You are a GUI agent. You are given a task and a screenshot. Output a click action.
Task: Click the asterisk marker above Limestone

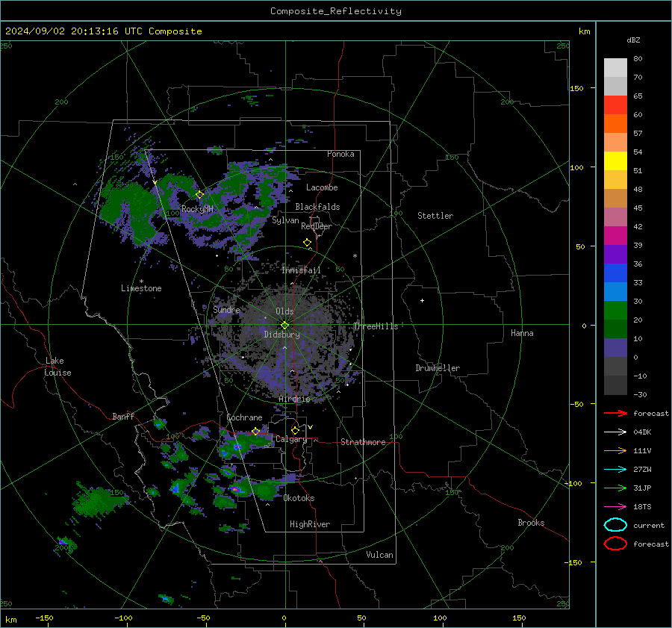pos(141,282)
